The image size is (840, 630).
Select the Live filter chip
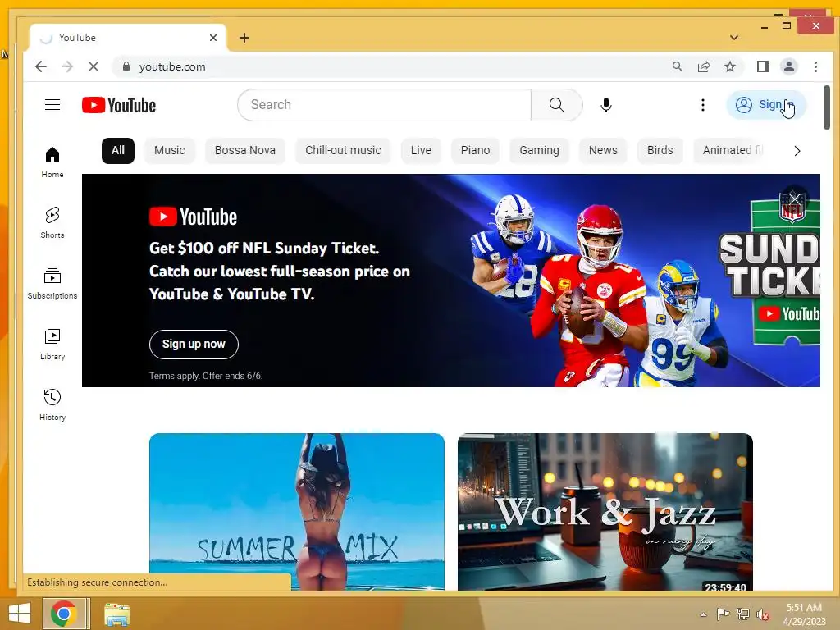421,151
